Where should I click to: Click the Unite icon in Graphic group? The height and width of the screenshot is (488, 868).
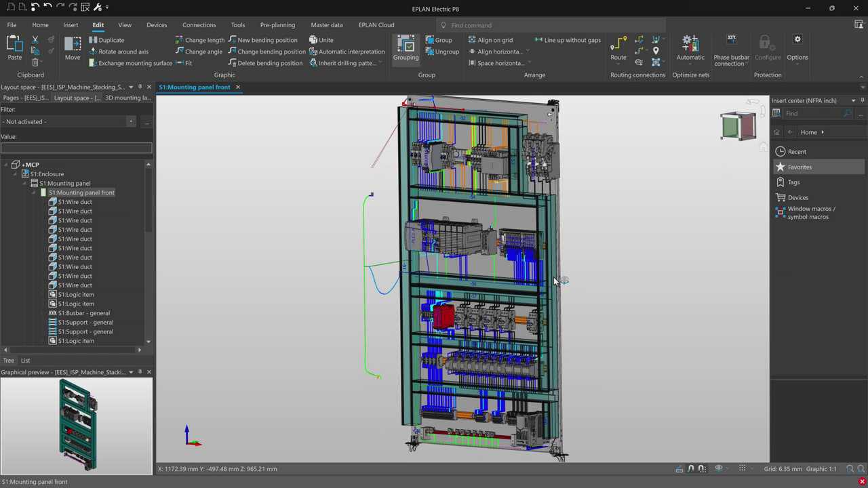pyautogui.click(x=313, y=40)
